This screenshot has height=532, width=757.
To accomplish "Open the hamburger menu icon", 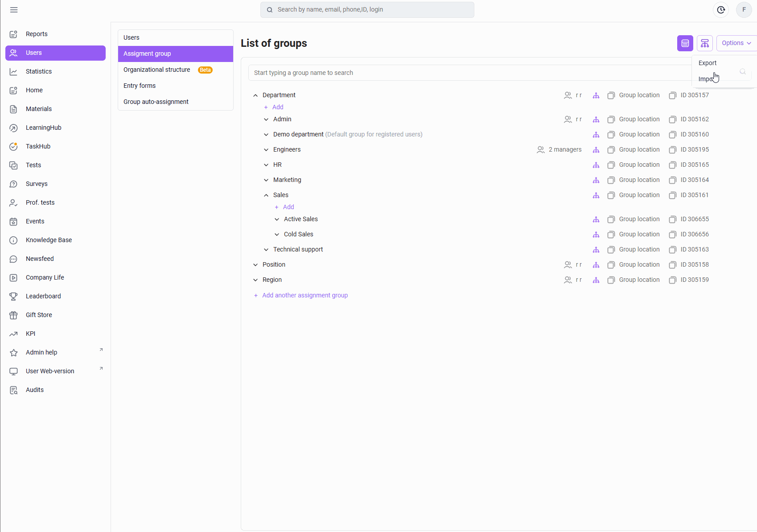I will point(14,10).
